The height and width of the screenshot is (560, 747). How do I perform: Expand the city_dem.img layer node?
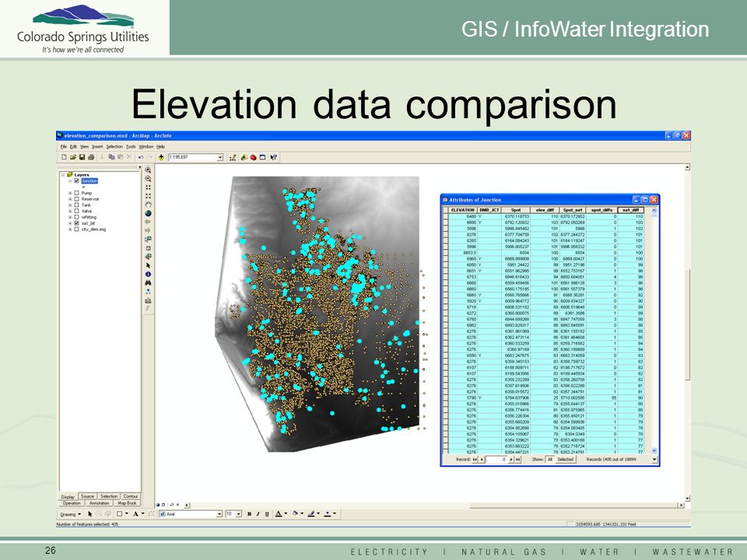tap(70, 229)
